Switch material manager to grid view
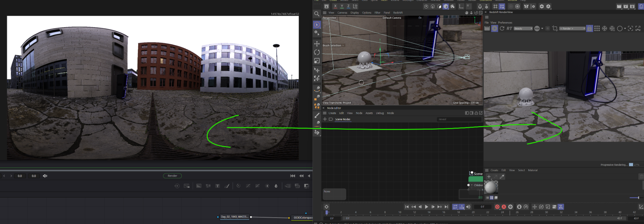Viewport: 644px width, 224px height. tap(492, 198)
